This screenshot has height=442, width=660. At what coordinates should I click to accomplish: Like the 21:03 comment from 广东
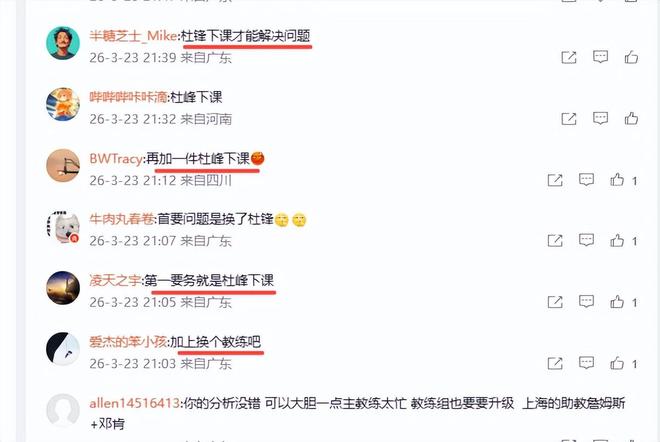[x=617, y=363]
